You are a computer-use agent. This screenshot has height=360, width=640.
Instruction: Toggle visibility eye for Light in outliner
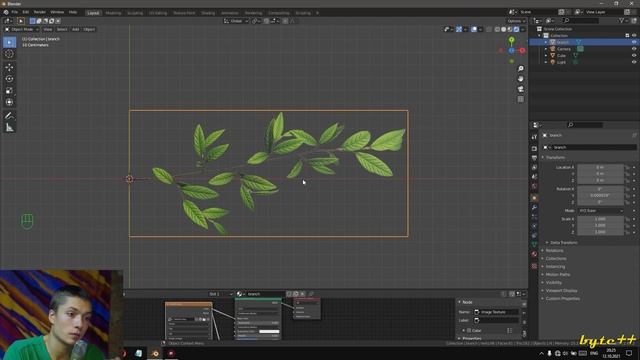pos(634,62)
